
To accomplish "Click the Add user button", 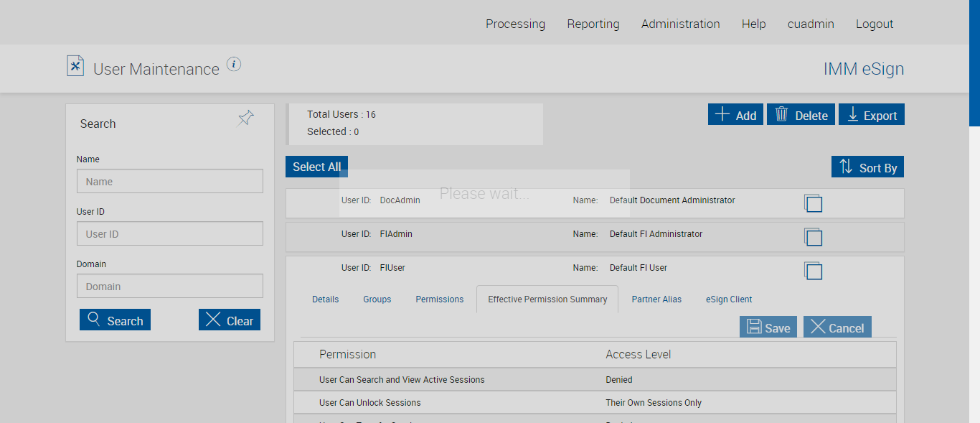I will pos(735,115).
